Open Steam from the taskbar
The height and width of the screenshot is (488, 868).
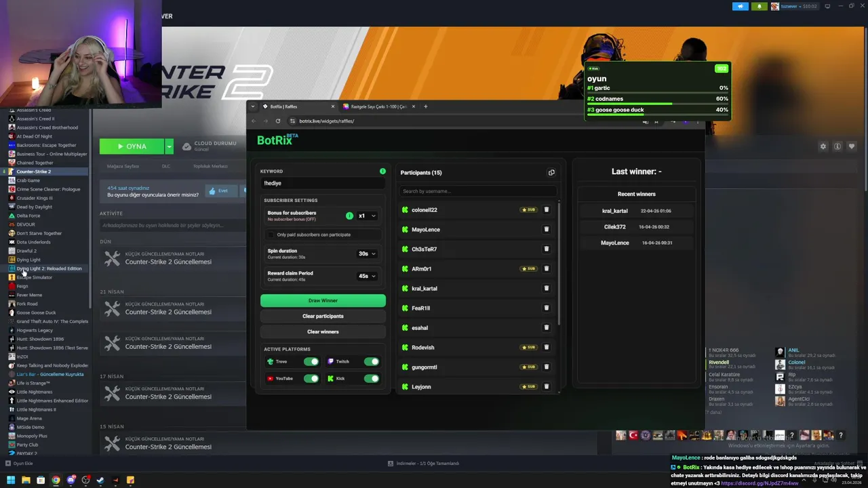pyautogui.click(x=100, y=480)
